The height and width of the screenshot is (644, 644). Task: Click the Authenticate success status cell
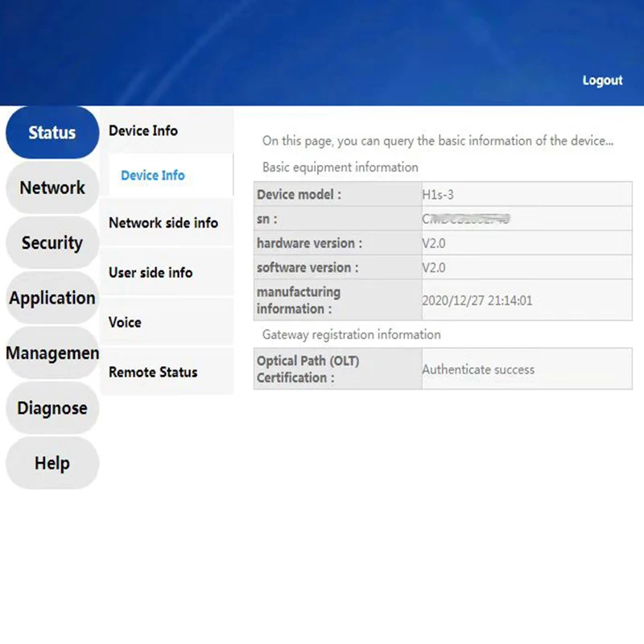(478, 370)
